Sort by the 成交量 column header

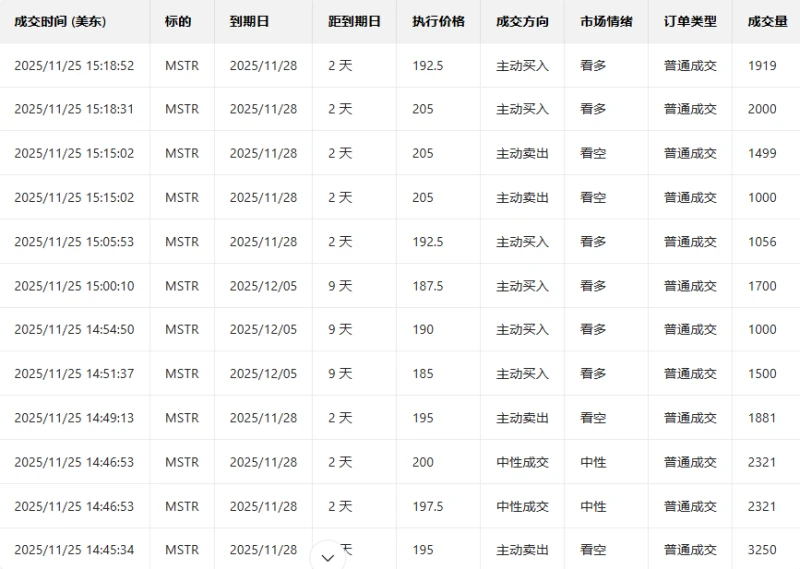click(766, 21)
